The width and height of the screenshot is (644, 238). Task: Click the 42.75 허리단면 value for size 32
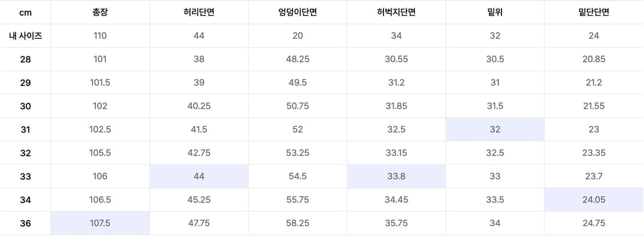click(199, 153)
